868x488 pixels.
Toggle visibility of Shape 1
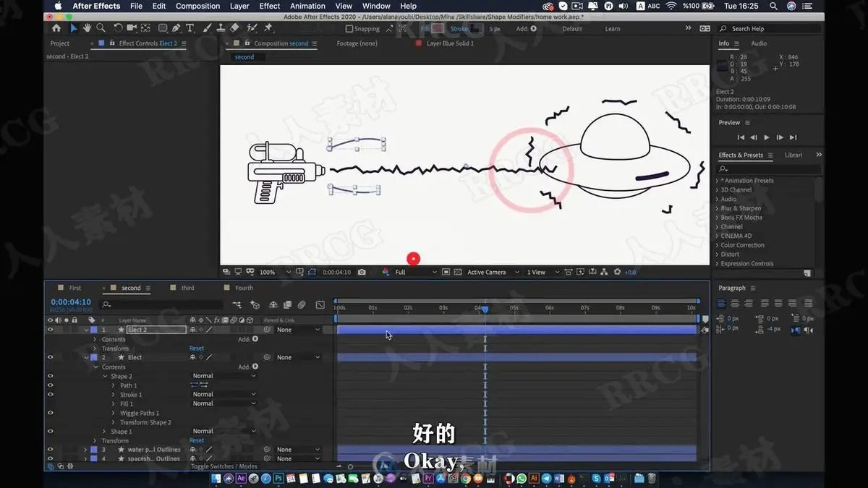click(50, 432)
